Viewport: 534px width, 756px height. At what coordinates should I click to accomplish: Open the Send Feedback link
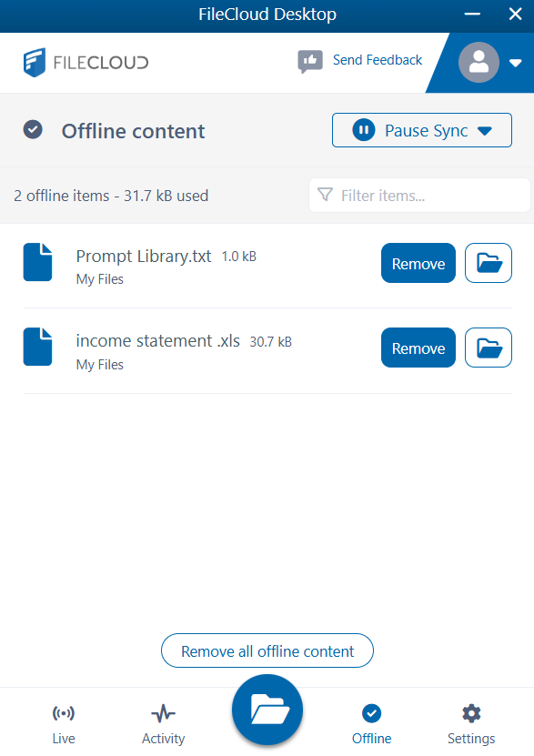tap(378, 60)
